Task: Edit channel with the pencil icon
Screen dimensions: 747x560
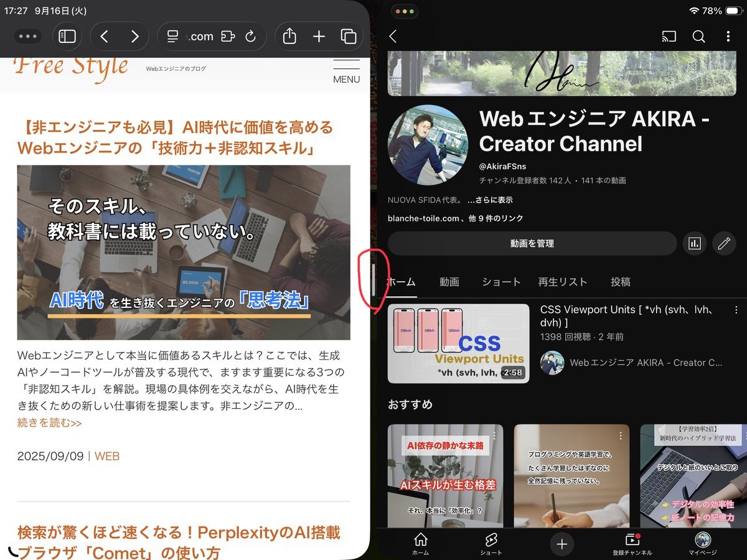Action: point(723,244)
